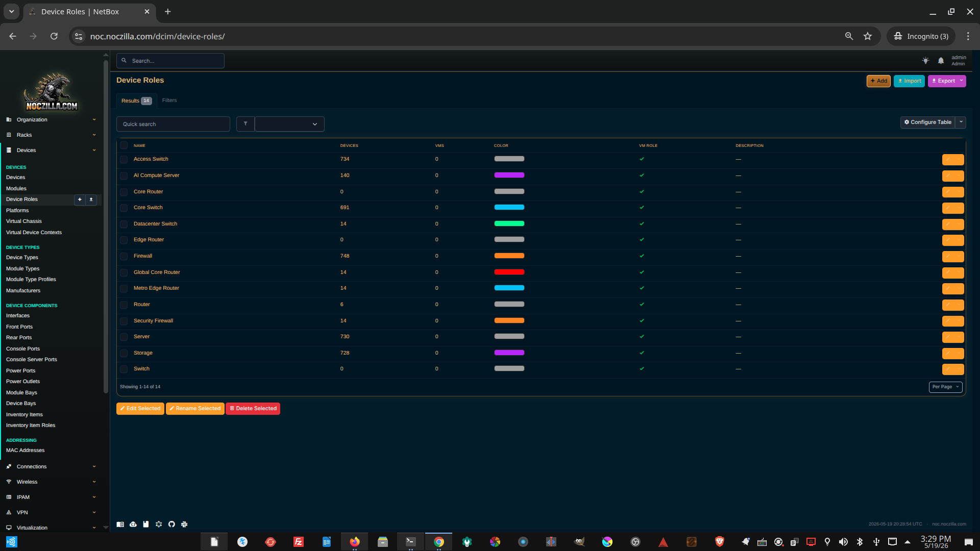980x551 pixels.
Task: Open the GitHub icon in footer
Action: 171,524
